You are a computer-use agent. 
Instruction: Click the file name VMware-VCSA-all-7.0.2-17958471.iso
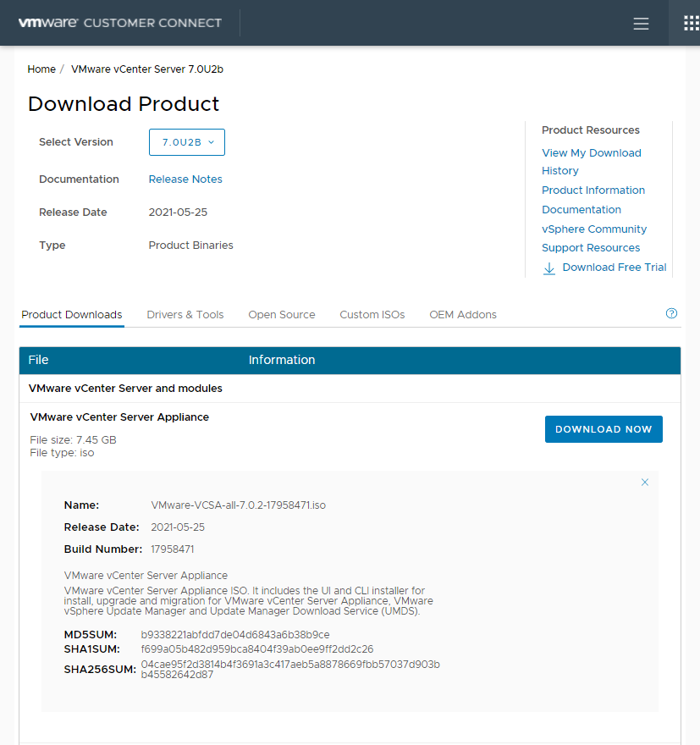pyautogui.click(x=239, y=505)
